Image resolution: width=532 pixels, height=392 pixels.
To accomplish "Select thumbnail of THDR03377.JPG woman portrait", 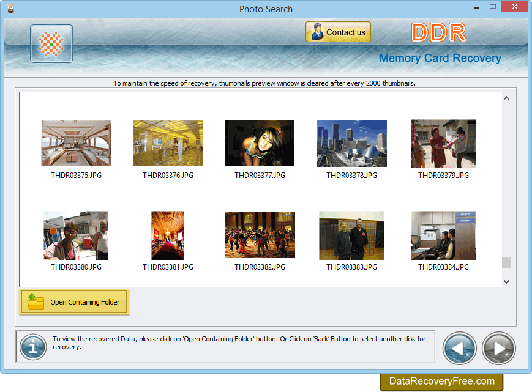I will 260,143.
